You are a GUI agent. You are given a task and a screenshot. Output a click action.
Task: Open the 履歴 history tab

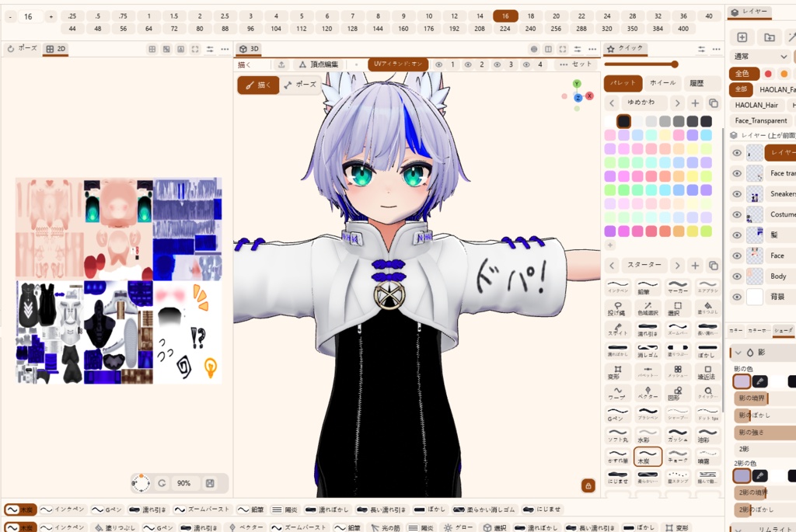[x=696, y=82]
